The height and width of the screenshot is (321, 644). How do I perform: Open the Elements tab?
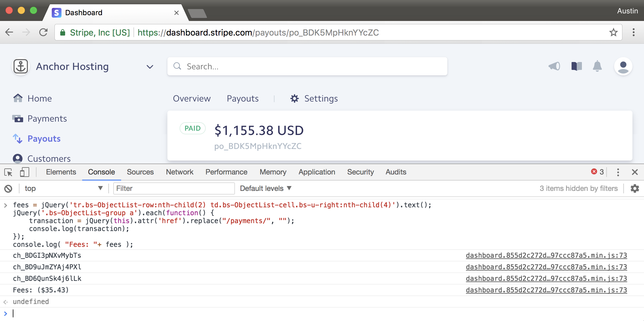coord(61,172)
